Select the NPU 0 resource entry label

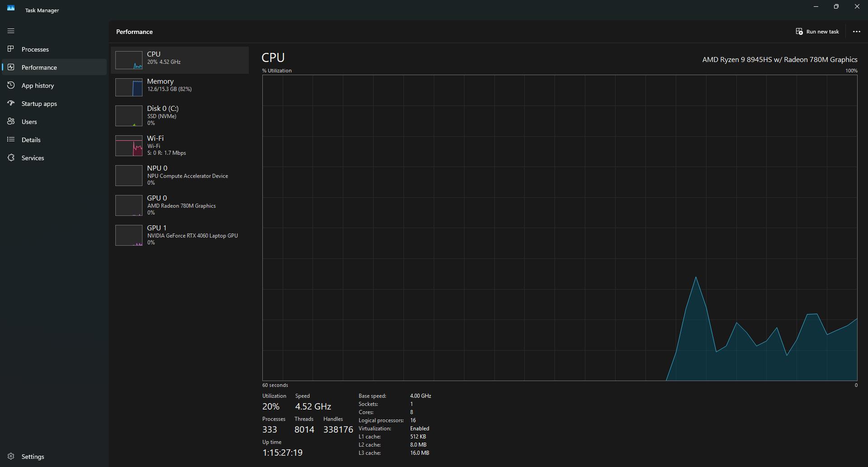click(157, 168)
